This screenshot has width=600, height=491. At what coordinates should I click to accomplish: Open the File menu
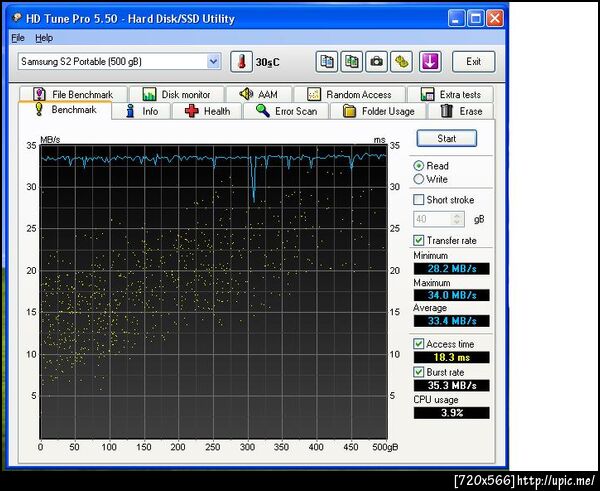coord(18,38)
